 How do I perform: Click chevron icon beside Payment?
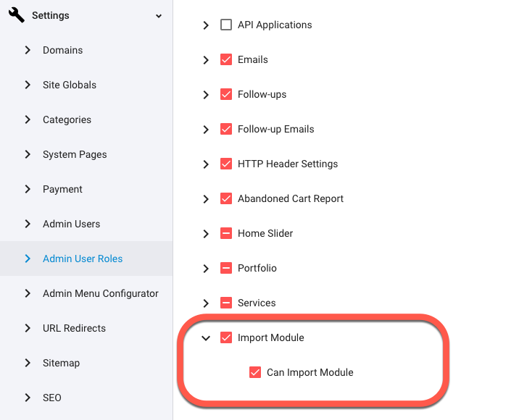pyautogui.click(x=28, y=189)
